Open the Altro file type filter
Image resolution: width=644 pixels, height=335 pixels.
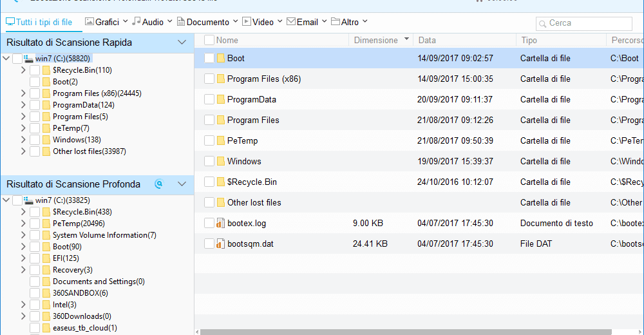pyautogui.click(x=349, y=22)
